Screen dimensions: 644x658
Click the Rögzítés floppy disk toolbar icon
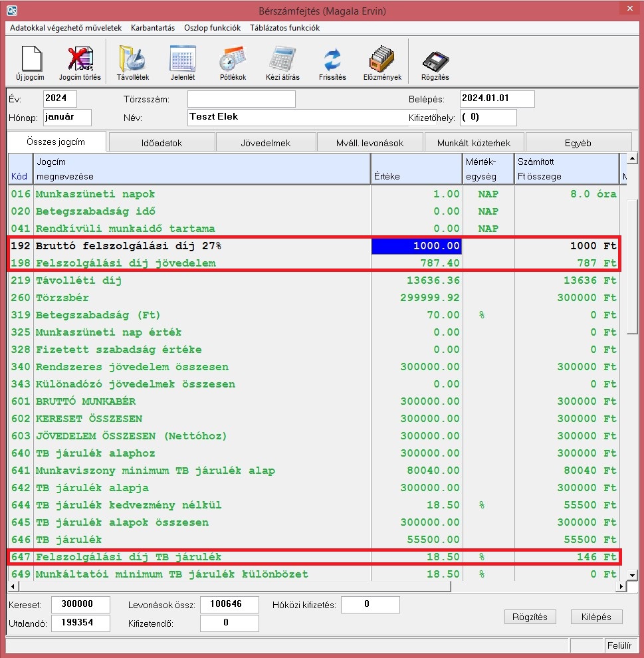[x=435, y=59]
